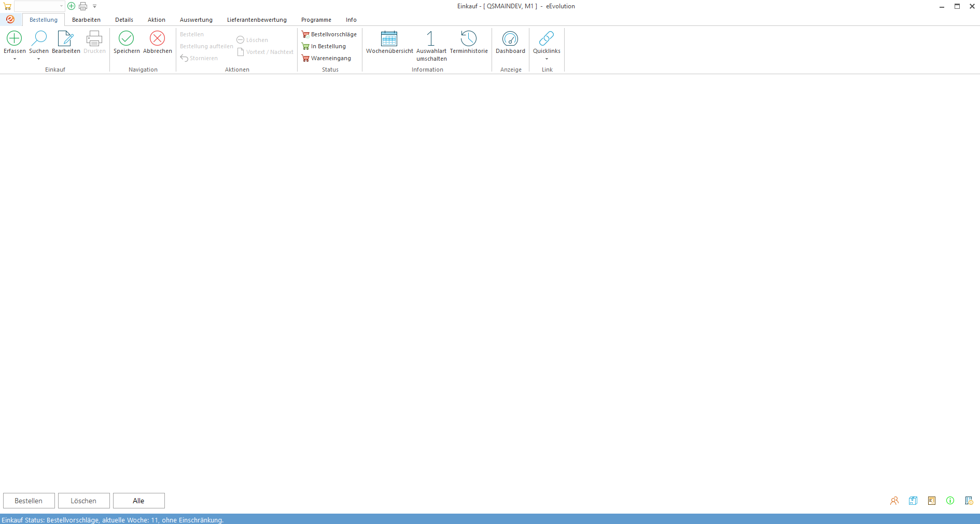Open the Programme ribbon tab
Image resolution: width=980 pixels, height=524 pixels.
pyautogui.click(x=316, y=20)
